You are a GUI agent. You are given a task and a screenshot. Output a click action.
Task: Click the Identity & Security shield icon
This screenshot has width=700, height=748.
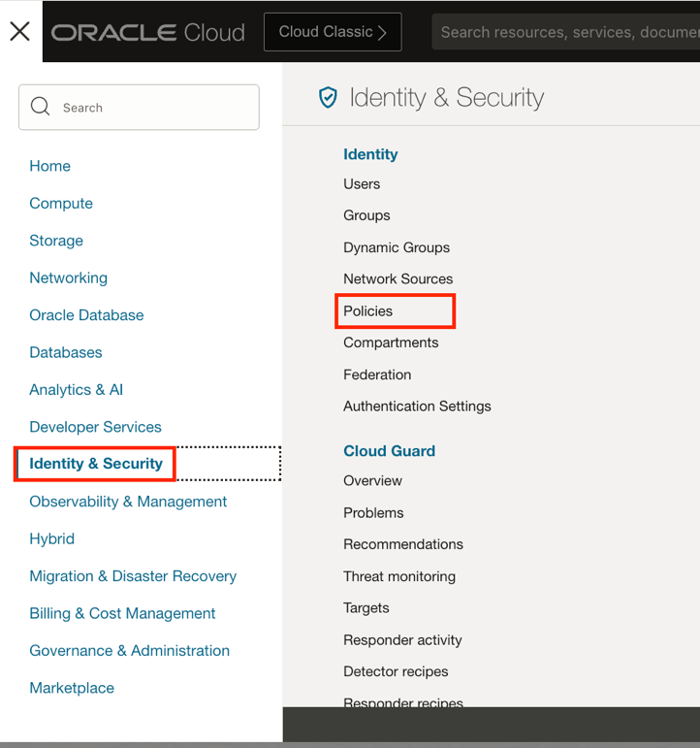tap(328, 97)
